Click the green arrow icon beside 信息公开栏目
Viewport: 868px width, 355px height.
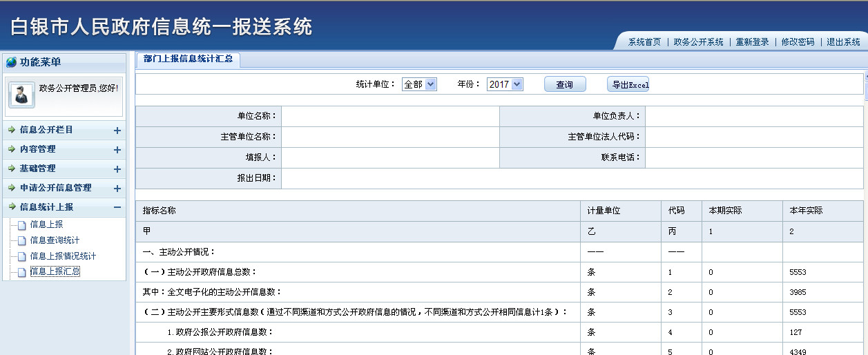point(12,130)
